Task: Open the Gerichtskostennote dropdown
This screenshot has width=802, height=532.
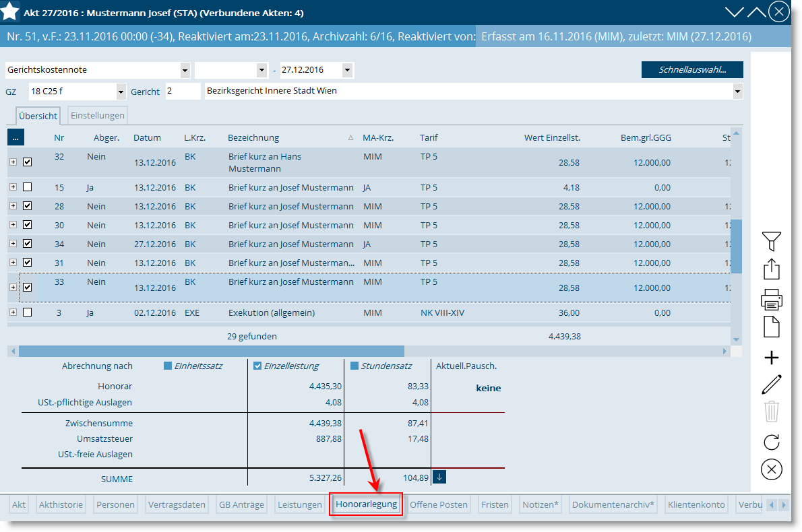Action: [x=185, y=70]
